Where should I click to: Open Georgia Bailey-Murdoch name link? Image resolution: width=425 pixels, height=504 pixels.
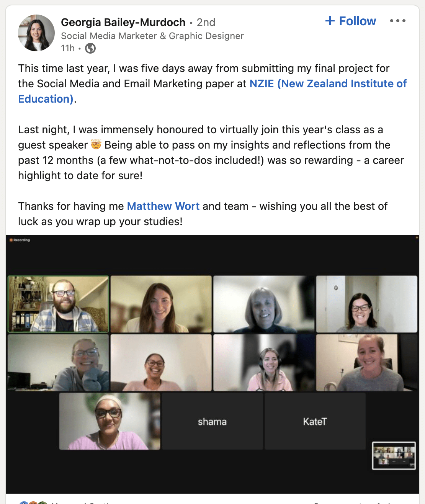point(123,22)
